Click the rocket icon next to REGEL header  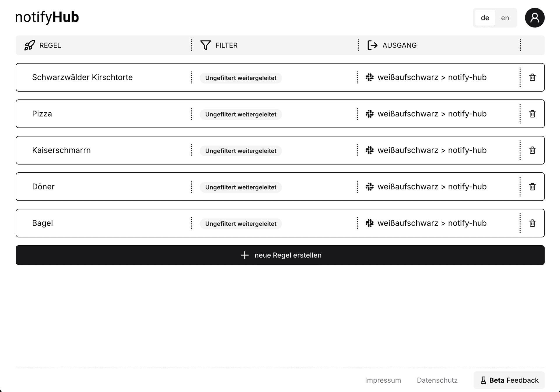click(29, 45)
